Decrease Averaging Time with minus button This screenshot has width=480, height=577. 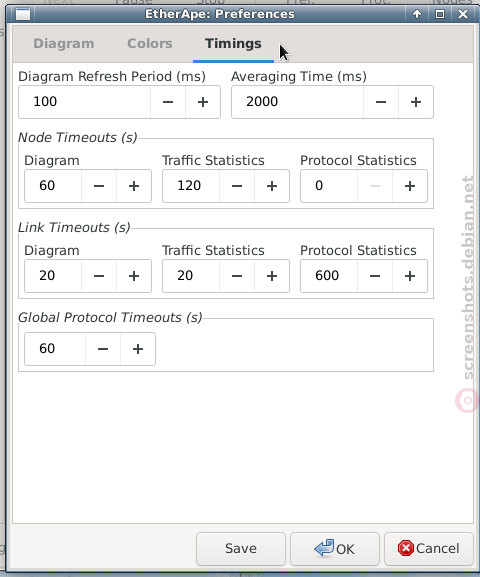click(381, 102)
